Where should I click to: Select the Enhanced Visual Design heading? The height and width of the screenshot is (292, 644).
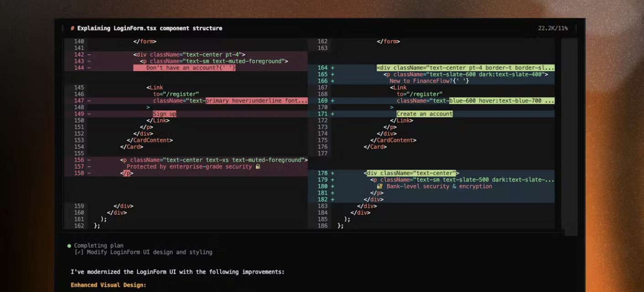coord(109,285)
